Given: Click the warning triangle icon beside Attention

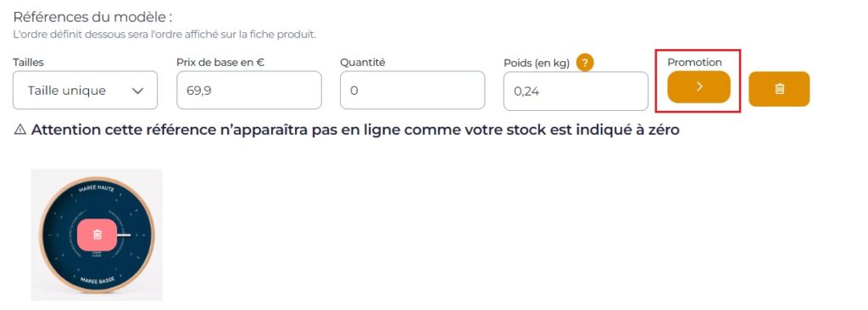Looking at the screenshot, I should coord(20,130).
